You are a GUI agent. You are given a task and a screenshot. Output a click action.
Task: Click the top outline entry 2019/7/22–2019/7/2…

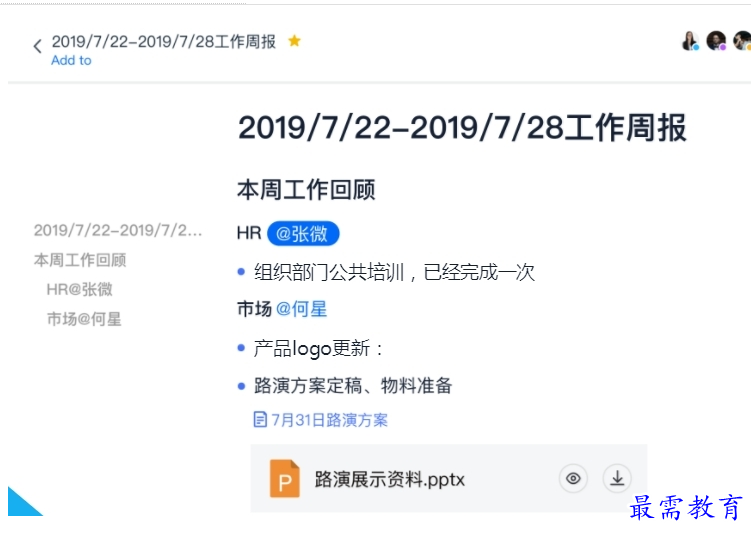(118, 230)
